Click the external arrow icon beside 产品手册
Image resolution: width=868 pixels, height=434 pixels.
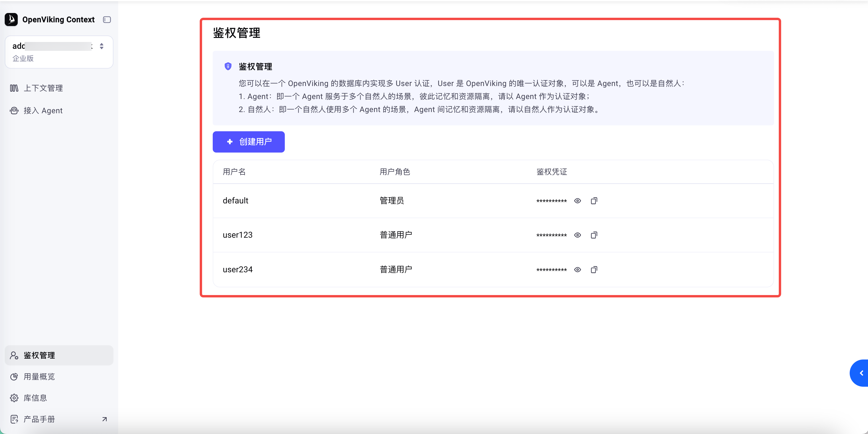tap(105, 419)
